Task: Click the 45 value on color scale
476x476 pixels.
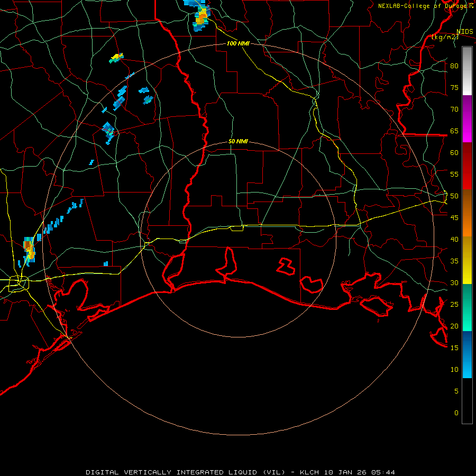Action: (x=454, y=218)
